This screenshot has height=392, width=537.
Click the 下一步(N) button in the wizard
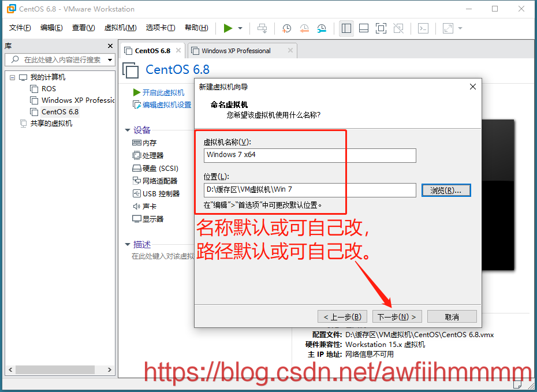tap(397, 317)
